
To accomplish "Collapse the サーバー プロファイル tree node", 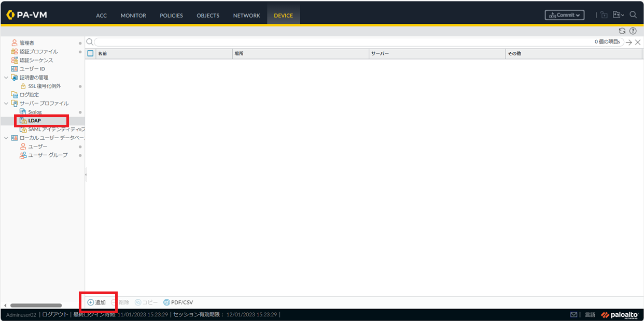I will pyautogui.click(x=6, y=103).
